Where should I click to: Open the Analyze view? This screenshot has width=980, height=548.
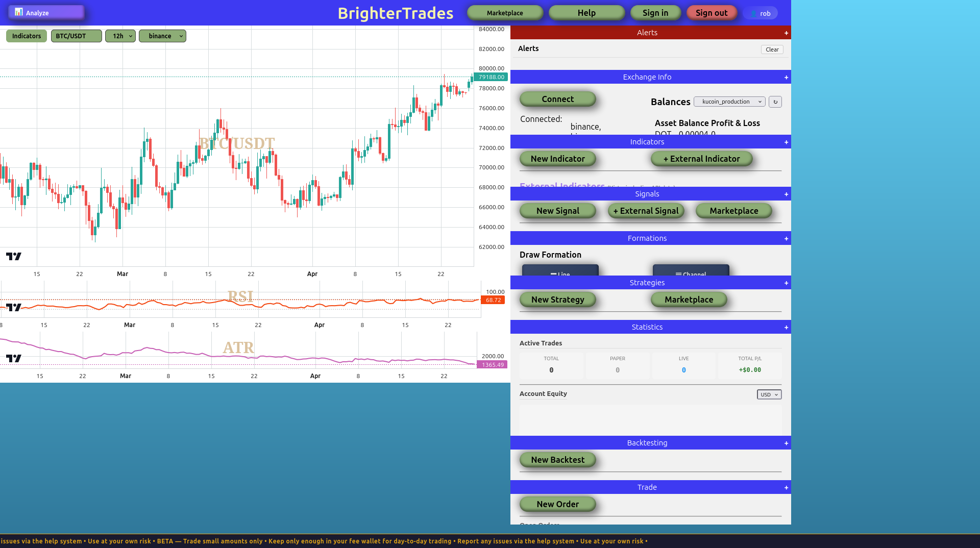click(46, 12)
